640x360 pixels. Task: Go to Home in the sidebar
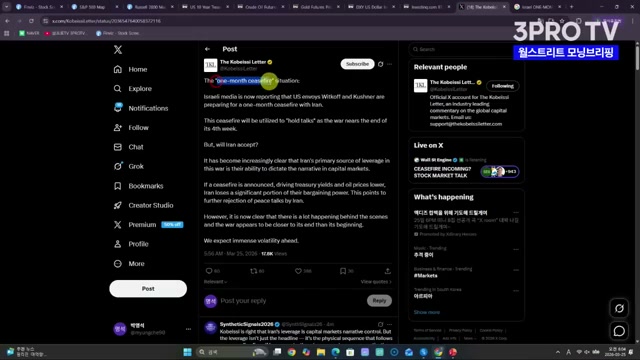point(131,69)
